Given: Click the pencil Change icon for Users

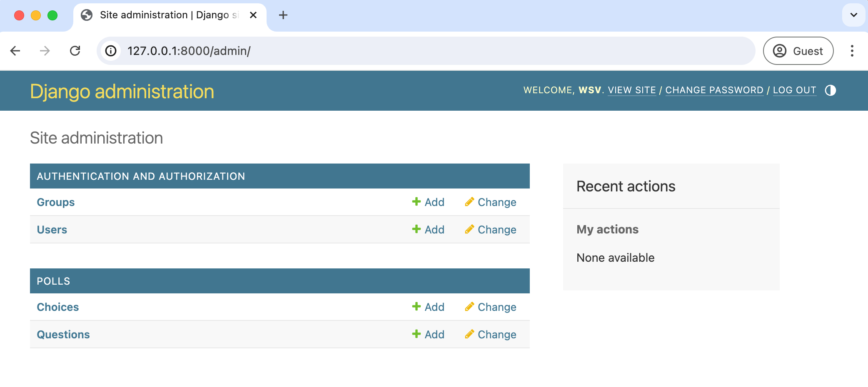Looking at the screenshot, I should 469,229.
